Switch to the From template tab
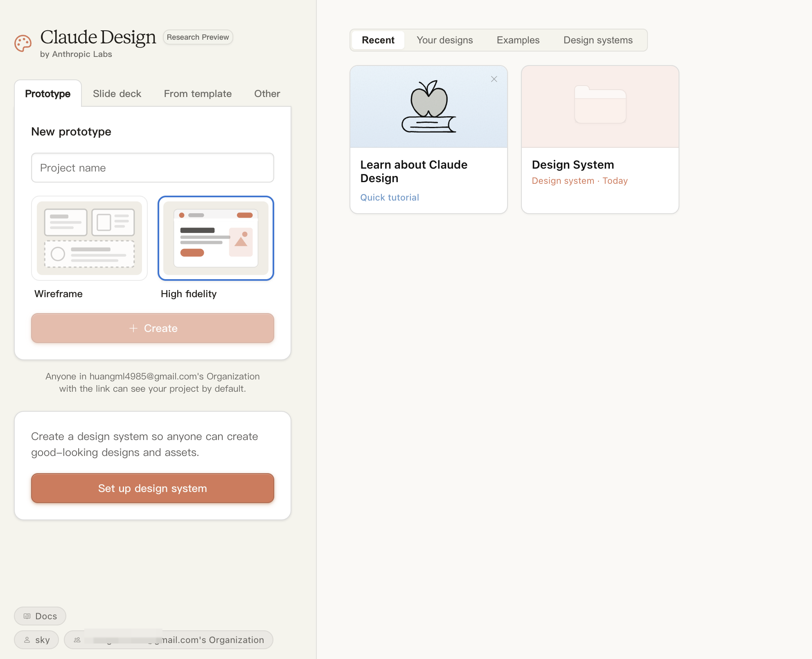Viewport: 812px width, 659px height. 198,94
